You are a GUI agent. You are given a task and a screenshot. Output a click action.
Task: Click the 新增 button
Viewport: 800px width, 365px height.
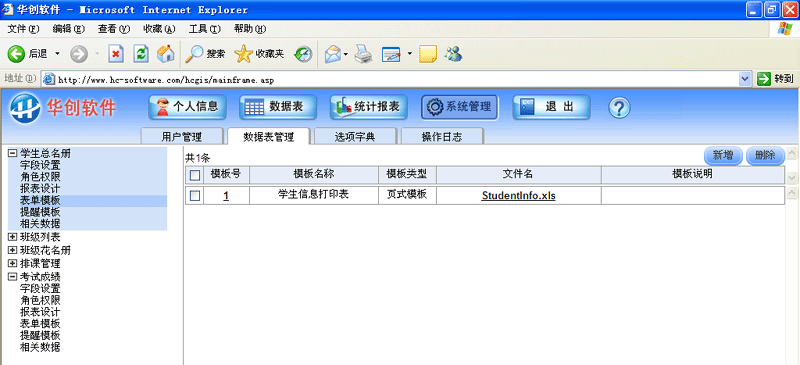[x=723, y=156]
